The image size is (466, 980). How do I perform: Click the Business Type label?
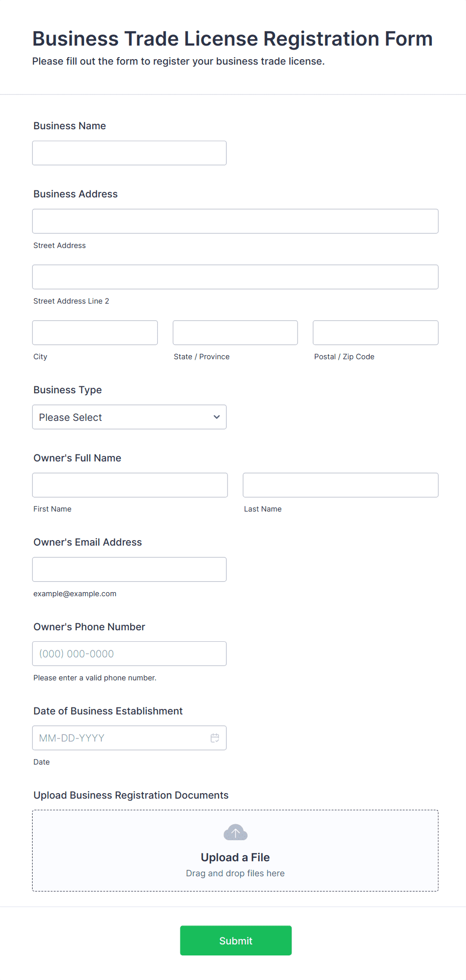click(68, 390)
